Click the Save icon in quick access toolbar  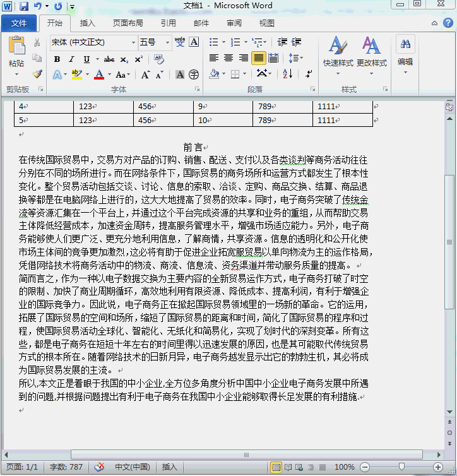point(24,6)
